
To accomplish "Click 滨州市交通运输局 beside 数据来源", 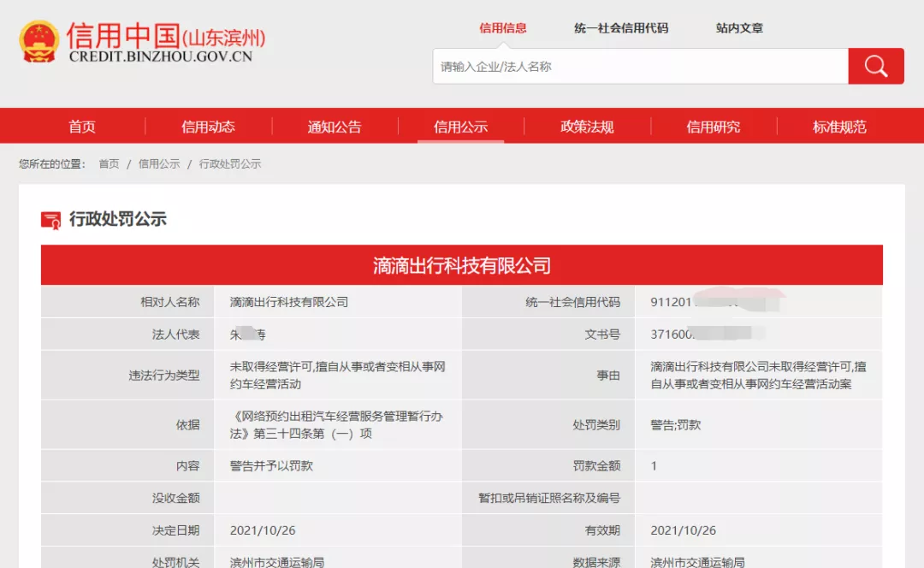I will coord(698,562).
